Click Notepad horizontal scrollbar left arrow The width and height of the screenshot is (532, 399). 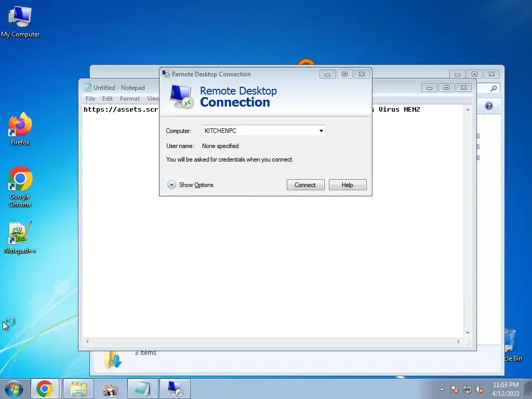pyautogui.click(x=87, y=341)
